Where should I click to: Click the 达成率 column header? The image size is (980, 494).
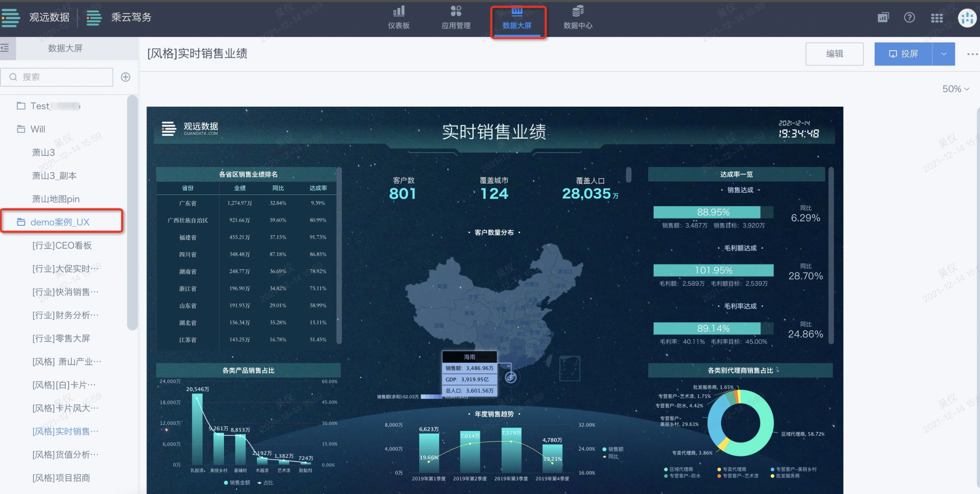click(318, 188)
